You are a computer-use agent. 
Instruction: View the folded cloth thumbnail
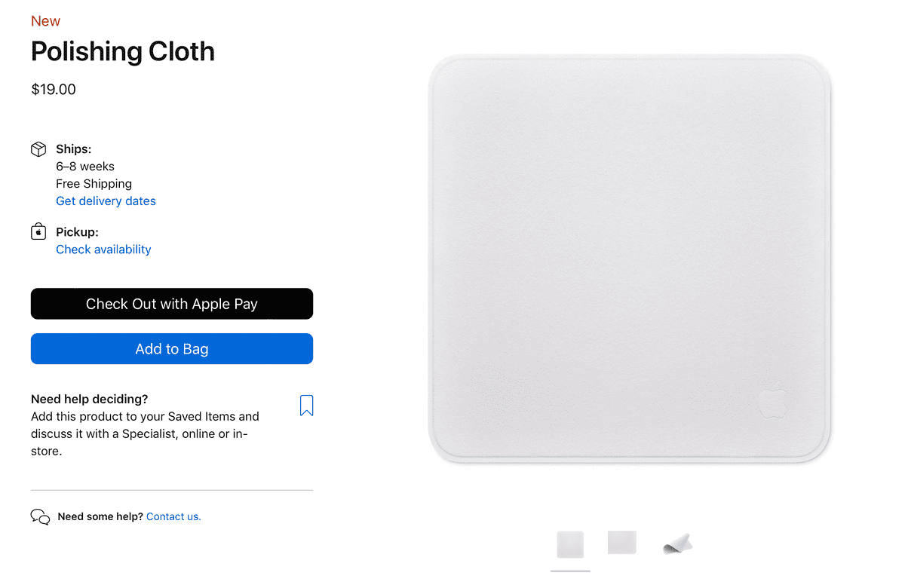676,544
